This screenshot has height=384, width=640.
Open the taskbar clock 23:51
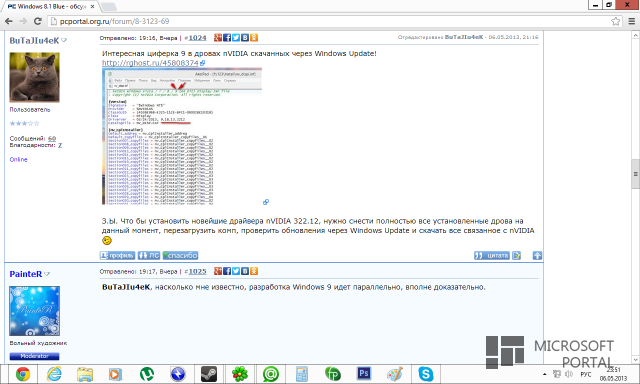[613, 374]
